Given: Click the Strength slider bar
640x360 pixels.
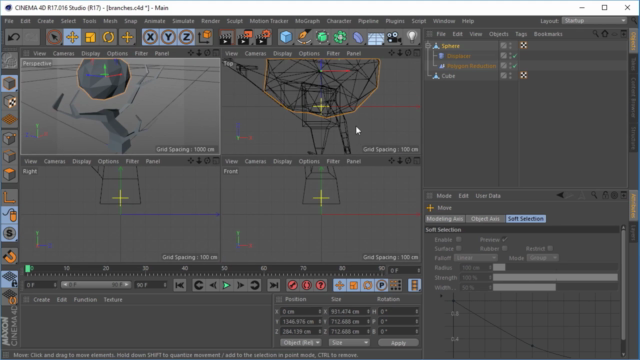Looking at the screenshot, I should pyautogui.click(x=555, y=278).
